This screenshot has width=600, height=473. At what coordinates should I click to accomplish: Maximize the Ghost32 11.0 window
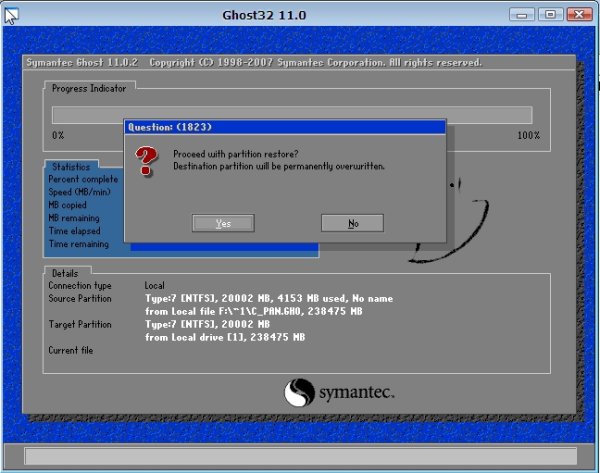[x=549, y=14]
